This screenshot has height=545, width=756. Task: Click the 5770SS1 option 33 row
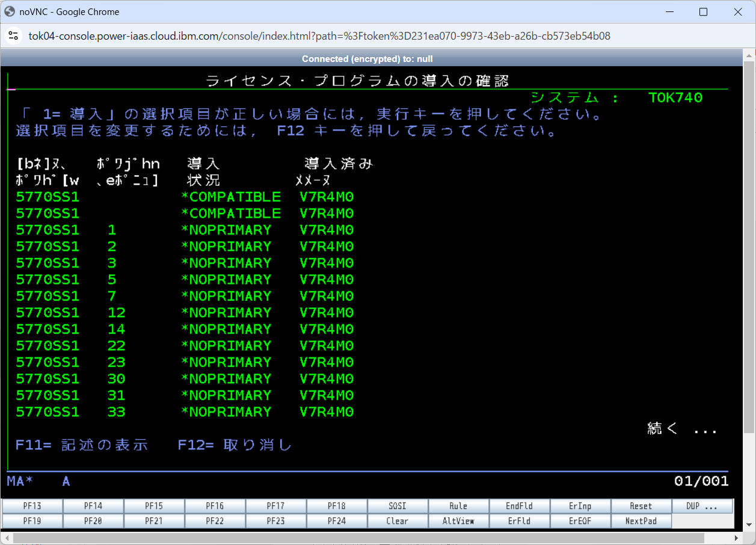click(185, 412)
